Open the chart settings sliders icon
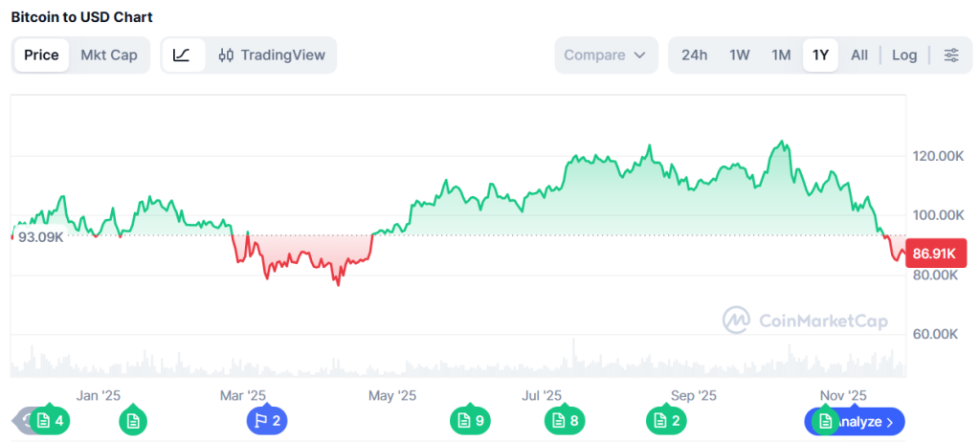 point(950,55)
